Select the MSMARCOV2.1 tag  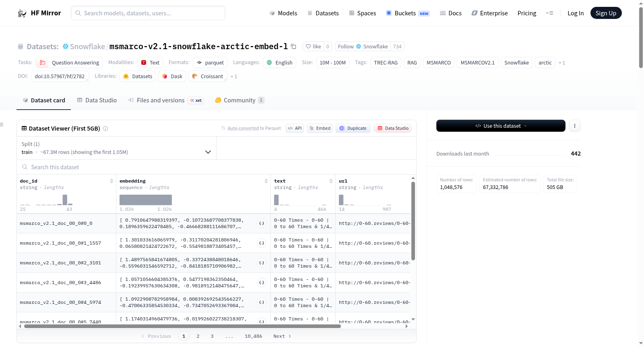click(477, 63)
